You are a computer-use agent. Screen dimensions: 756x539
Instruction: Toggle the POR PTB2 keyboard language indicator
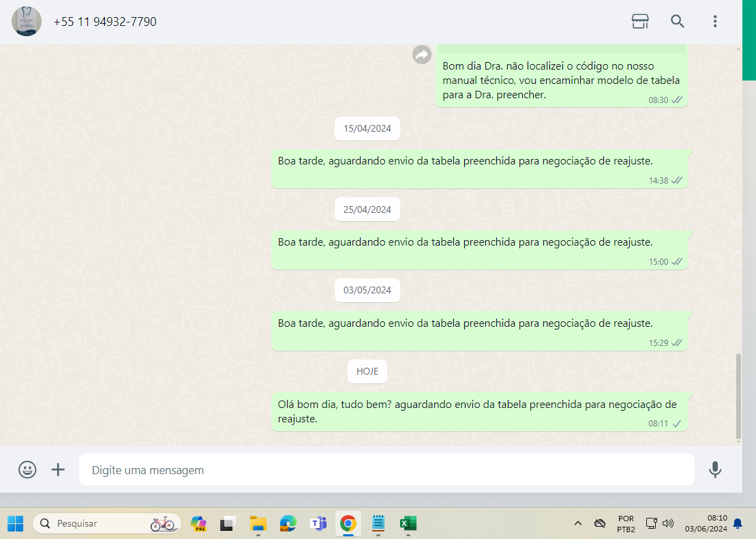[x=626, y=523]
